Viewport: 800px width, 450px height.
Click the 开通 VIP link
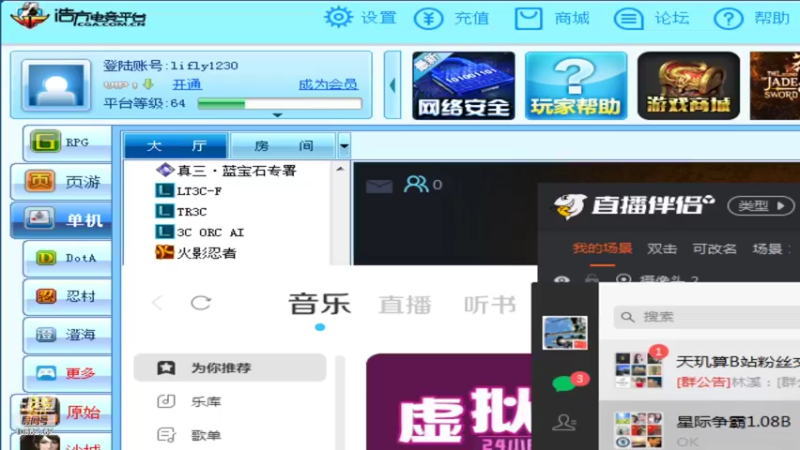click(187, 84)
